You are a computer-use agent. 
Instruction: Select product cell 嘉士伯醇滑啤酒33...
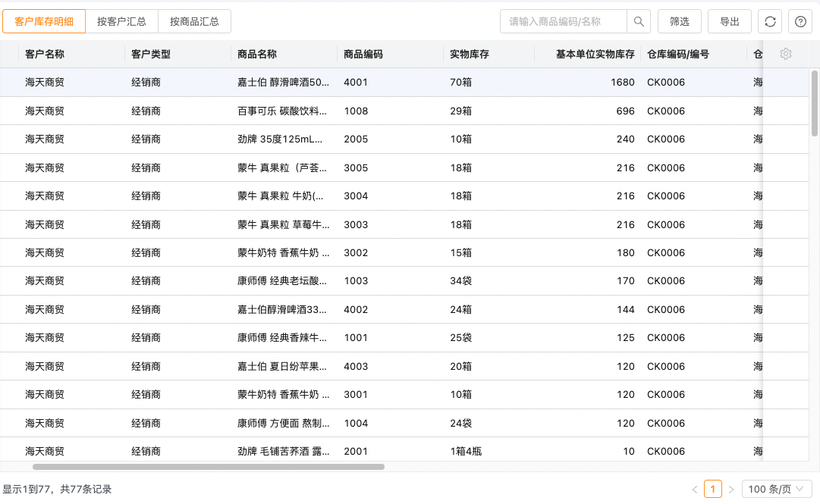click(x=282, y=309)
